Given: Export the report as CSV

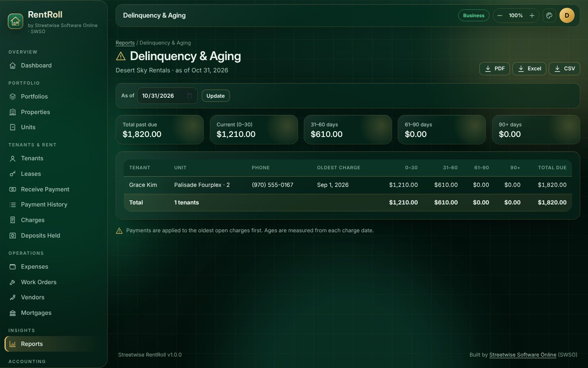Looking at the screenshot, I should tap(564, 69).
